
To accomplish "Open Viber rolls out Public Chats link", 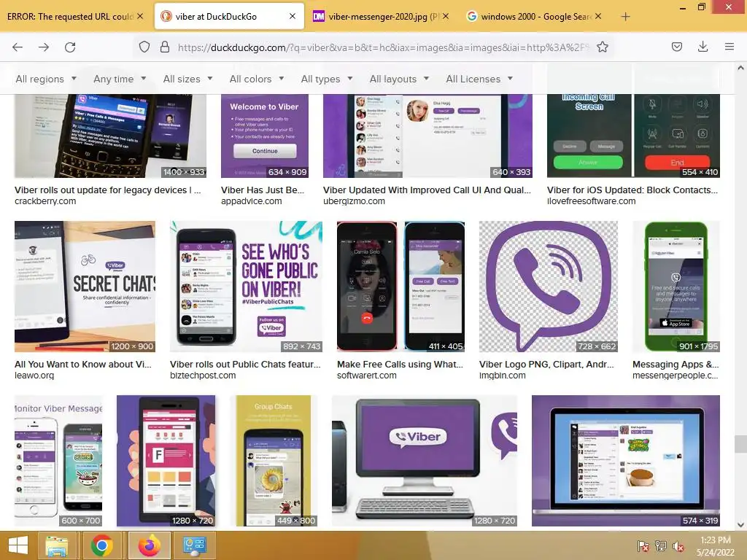I will [245, 365].
